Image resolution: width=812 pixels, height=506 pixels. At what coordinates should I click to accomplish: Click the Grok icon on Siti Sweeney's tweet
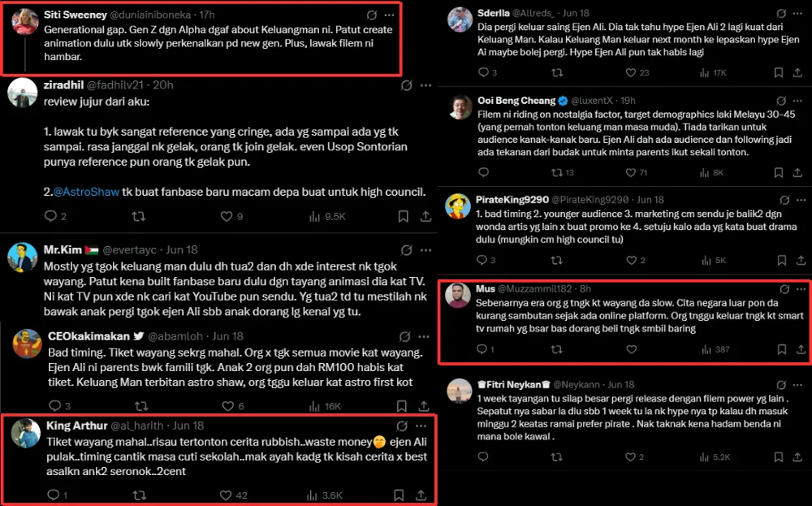click(371, 15)
